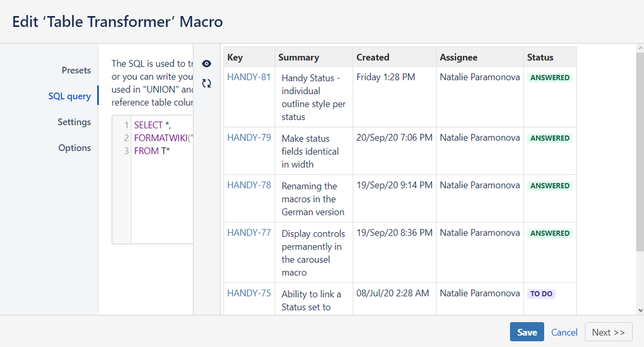Click ANSWERED status badge for HANDY-81
Screen dimensions: 644x347
point(550,78)
